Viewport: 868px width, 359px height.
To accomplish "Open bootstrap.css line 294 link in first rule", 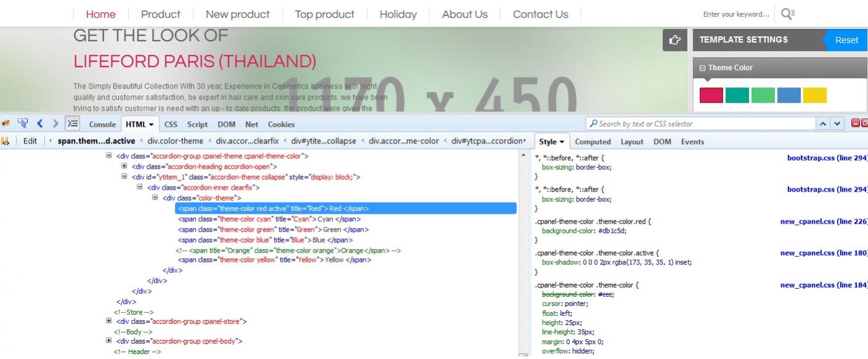I will (827, 158).
